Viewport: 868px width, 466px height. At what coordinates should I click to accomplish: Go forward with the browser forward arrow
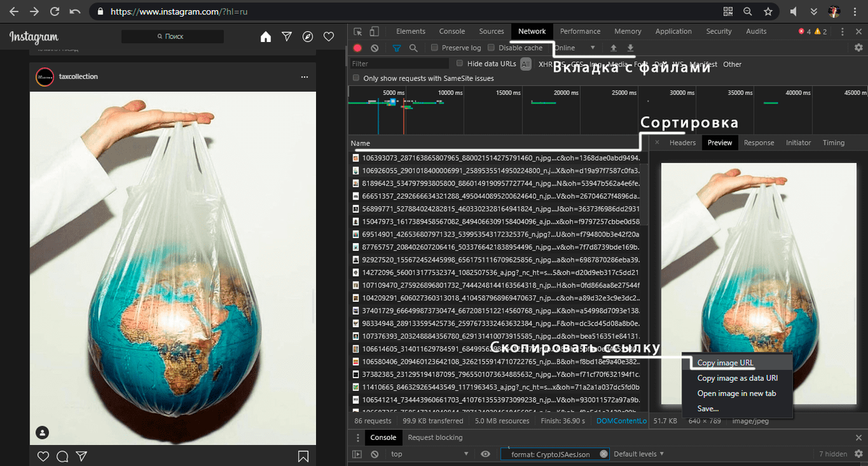click(34, 12)
